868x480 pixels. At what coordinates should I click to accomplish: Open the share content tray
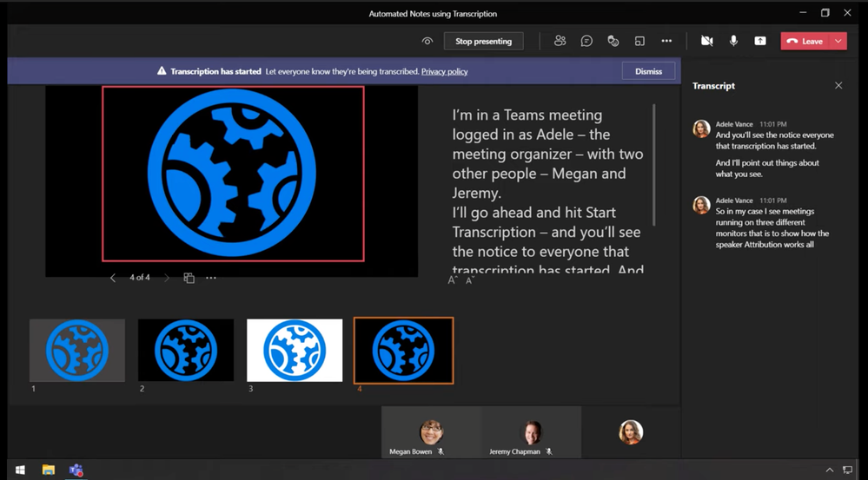[760, 41]
